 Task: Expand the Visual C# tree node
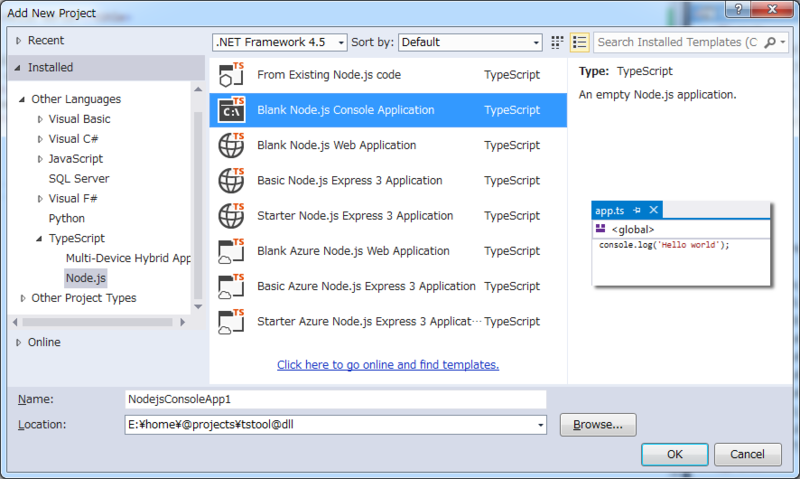40,139
